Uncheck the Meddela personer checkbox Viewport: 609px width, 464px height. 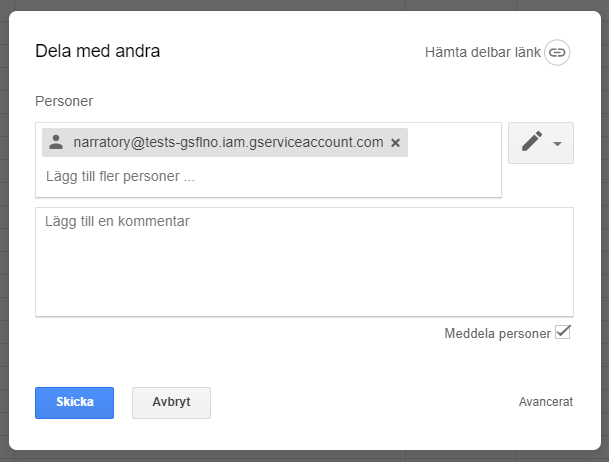pyautogui.click(x=563, y=332)
